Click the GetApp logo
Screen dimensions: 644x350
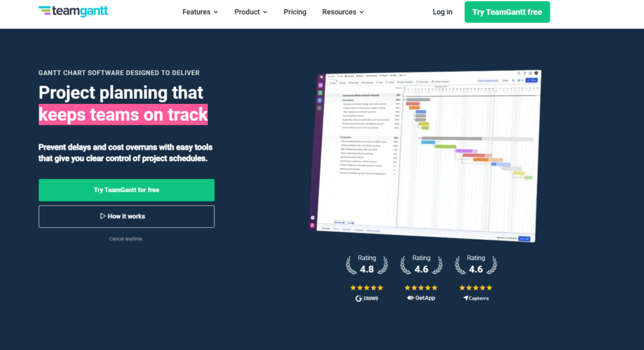[x=421, y=298]
